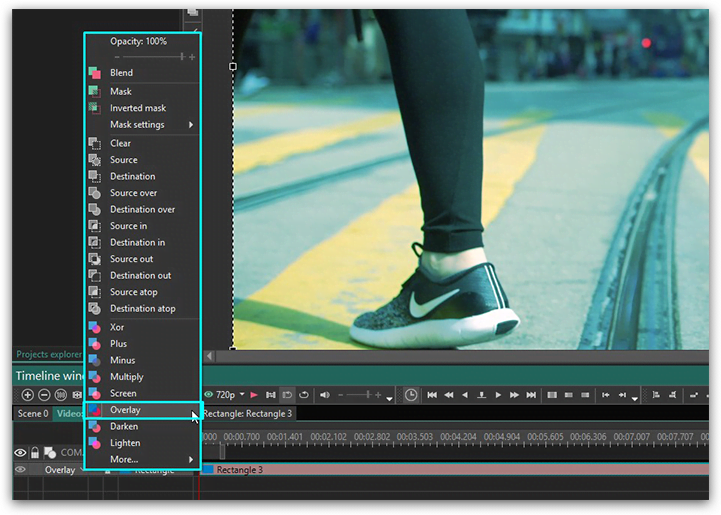This screenshot has height=515, width=721.
Task: Select the Blend mode entry
Action: click(x=143, y=73)
